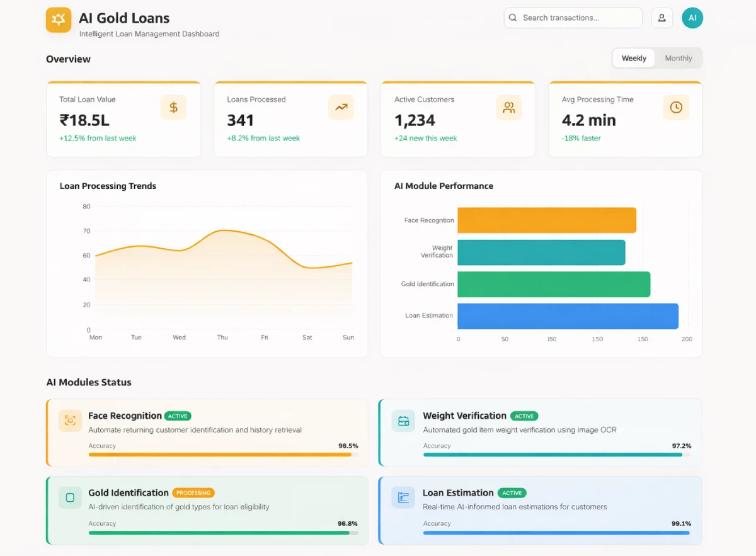Click the AI Module Performance heading
756x556 pixels.
444,186
